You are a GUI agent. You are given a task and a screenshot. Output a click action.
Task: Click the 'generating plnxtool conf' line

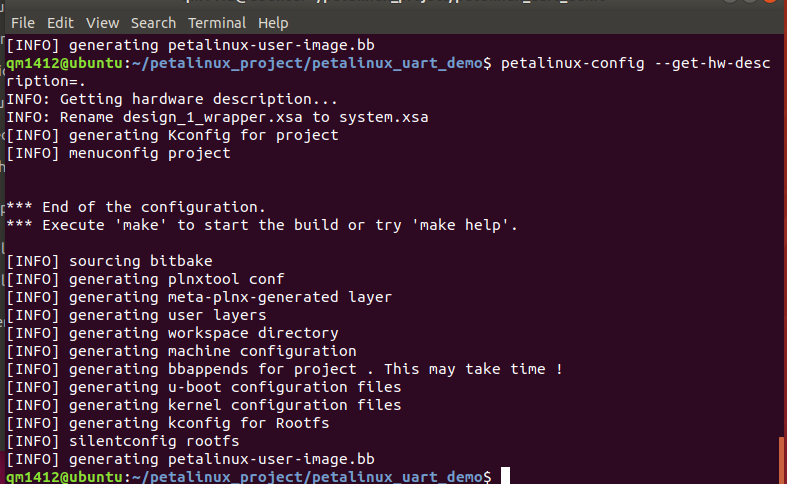point(145,279)
